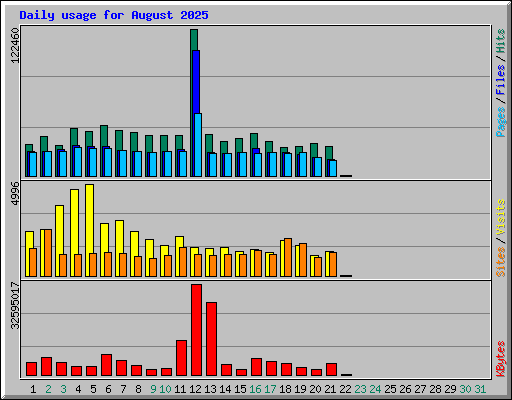Click the light blue Pages bar for day 1

33,164
